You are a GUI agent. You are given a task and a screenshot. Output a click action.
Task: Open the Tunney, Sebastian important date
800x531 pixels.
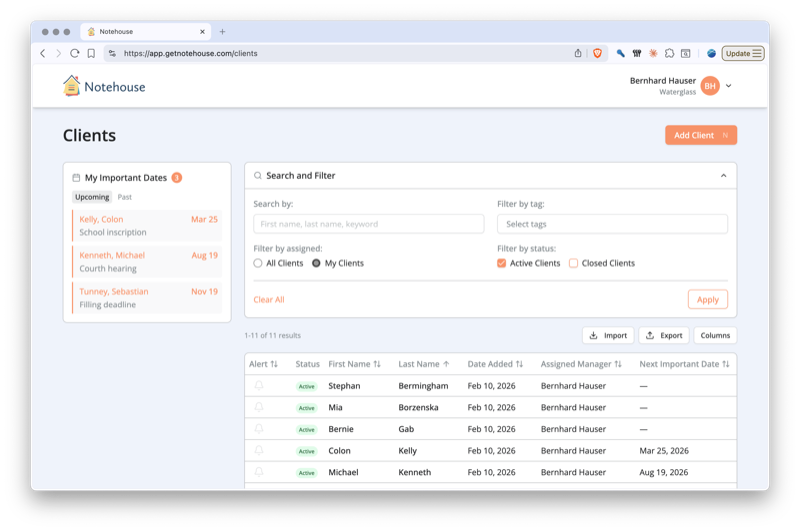(x=147, y=298)
